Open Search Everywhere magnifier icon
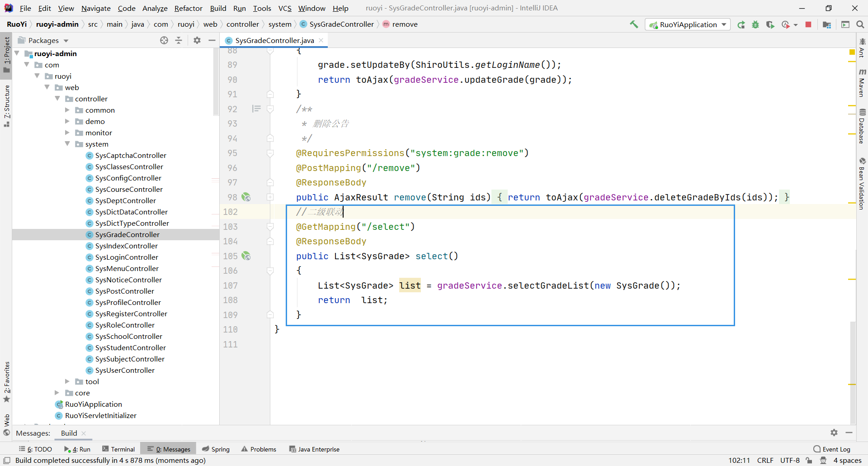The height and width of the screenshot is (466, 868). tap(860, 24)
